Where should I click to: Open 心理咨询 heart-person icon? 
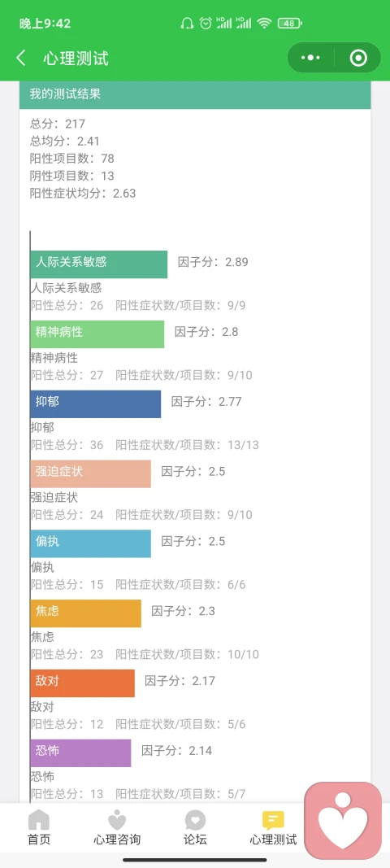[x=117, y=819]
